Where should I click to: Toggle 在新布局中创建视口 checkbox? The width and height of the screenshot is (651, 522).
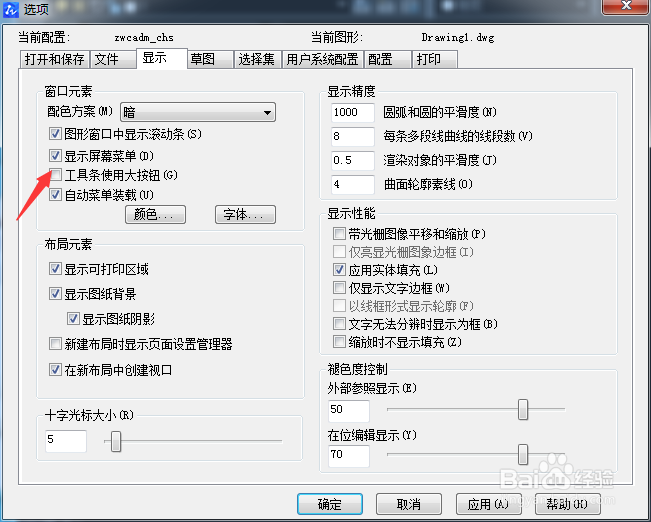(55, 370)
